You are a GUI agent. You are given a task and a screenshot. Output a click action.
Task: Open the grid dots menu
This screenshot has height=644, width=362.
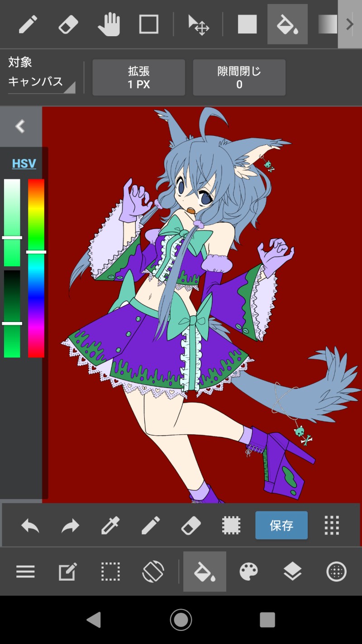click(x=332, y=525)
